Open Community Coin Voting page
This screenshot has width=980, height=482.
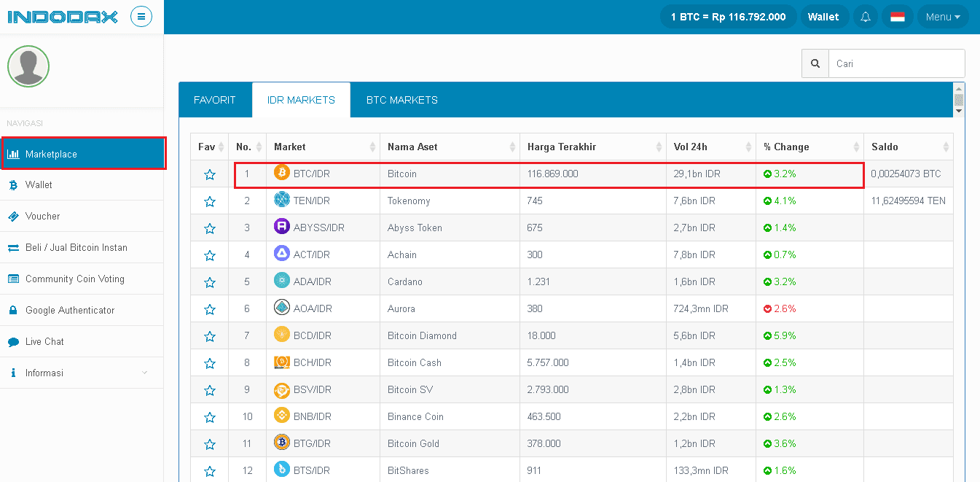pyautogui.click(x=82, y=279)
